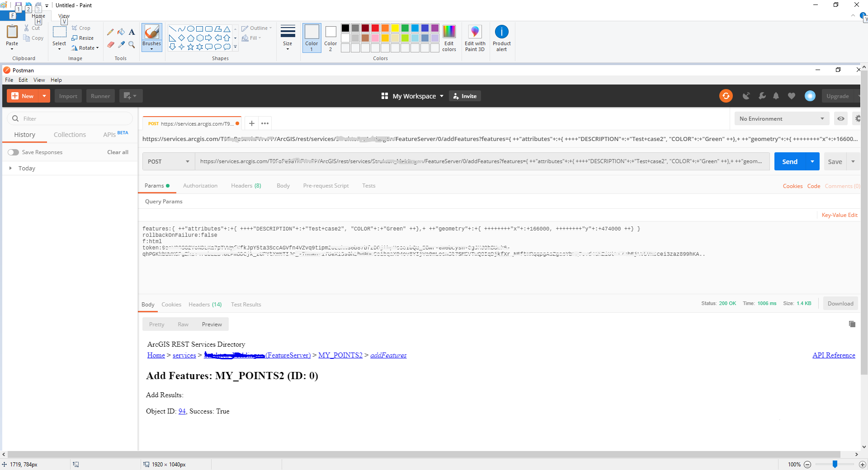Click the Key-Value Edit link
The width and height of the screenshot is (868, 470).
click(840, 215)
